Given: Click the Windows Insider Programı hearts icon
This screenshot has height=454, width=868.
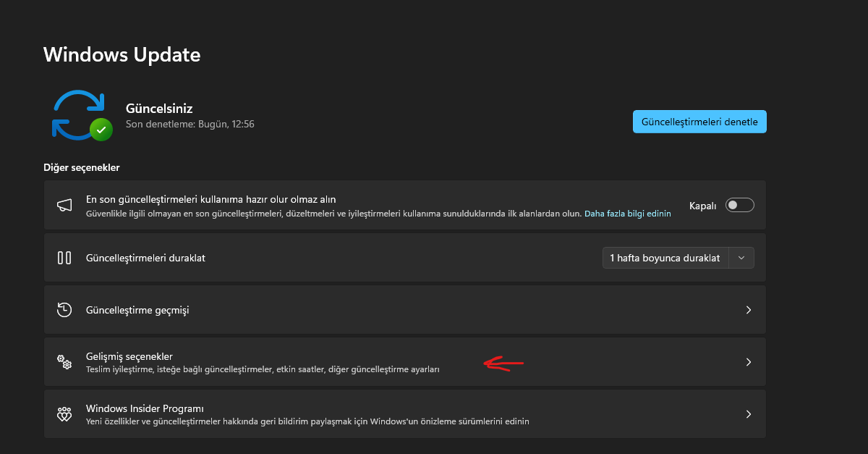Looking at the screenshot, I should tap(64, 414).
